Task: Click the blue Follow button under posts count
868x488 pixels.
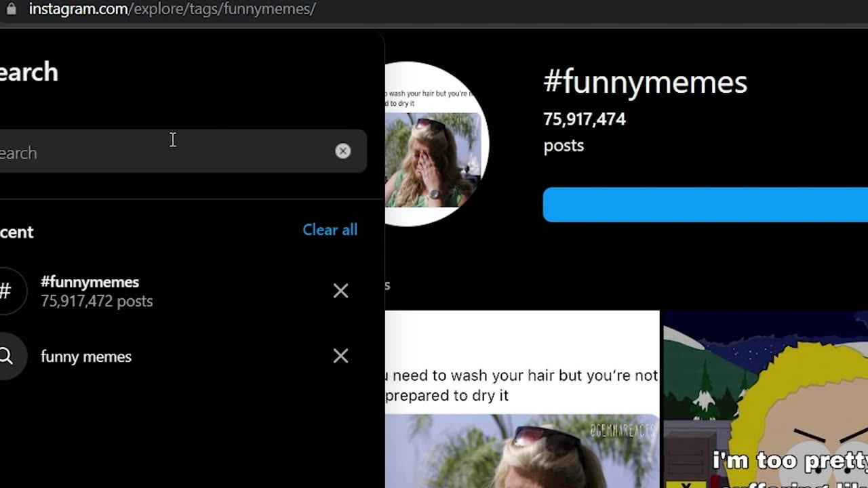Action: 705,205
